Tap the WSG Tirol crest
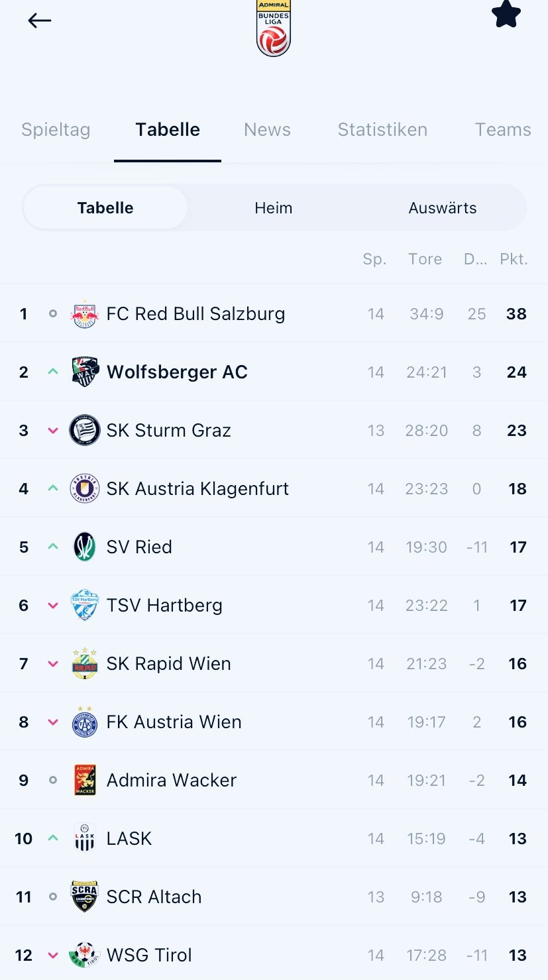The width and height of the screenshot is (548, 980). pyautogui.click(x=85, y=955)
